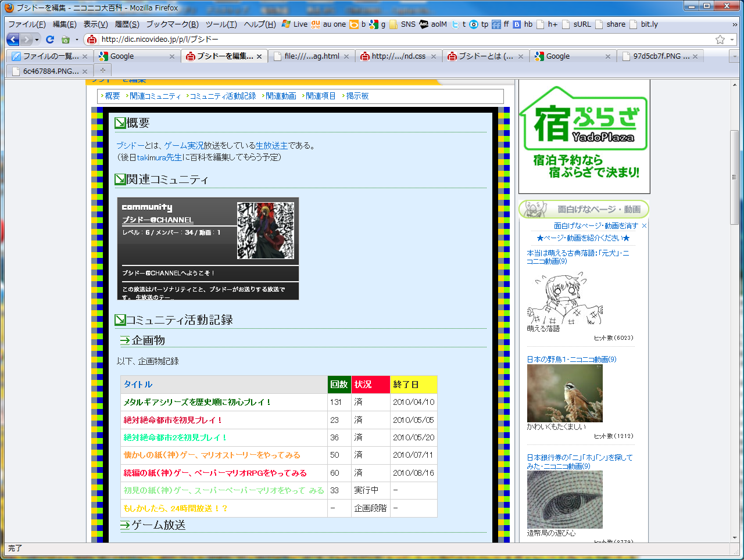Click the browser Back arrow button
Viewport: 744px width, 560px height.
point(13,40)
